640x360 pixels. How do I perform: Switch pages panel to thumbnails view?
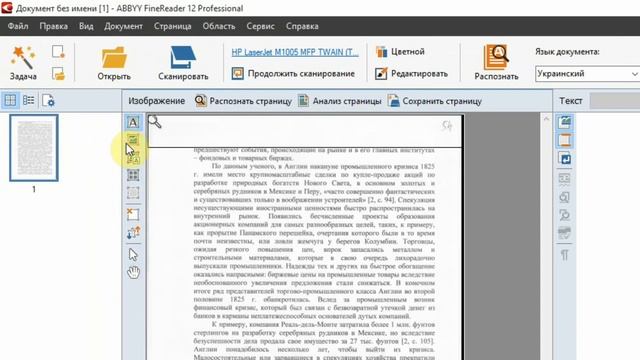10,100
